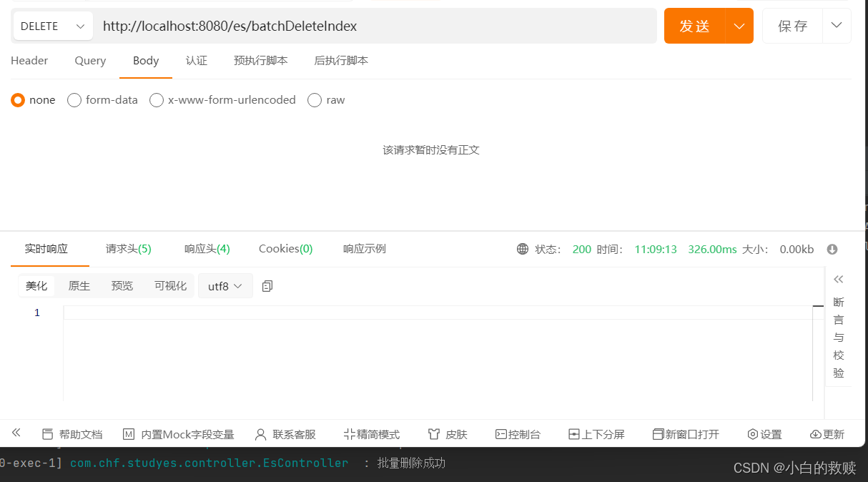Open 内置Mock字段变量

179,434
